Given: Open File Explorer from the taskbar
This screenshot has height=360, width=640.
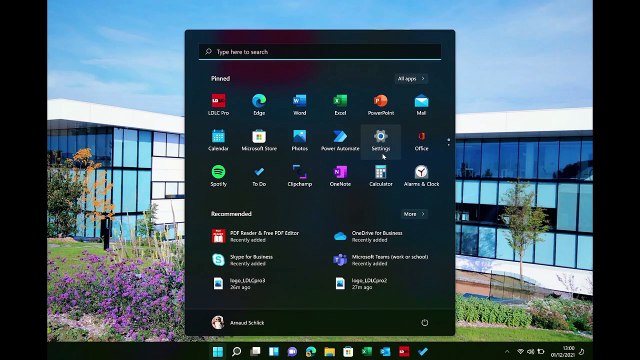Looking at the screenshot, I should coord(329,351).
